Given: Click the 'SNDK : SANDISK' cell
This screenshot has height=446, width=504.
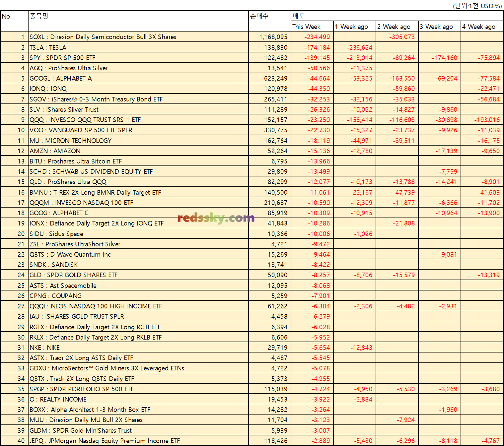Looking at the screenshot, I should point(138,265).
